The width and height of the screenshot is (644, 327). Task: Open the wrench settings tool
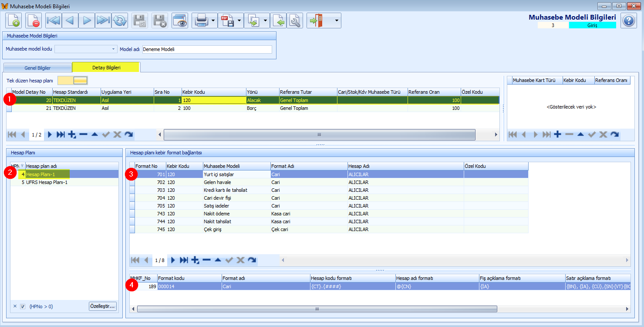click(x=295, y=20)
